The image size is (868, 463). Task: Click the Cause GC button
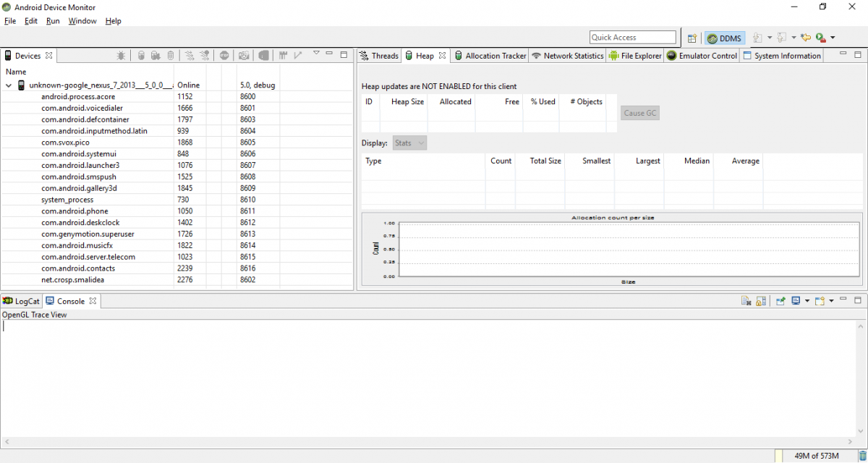[640, 113]
